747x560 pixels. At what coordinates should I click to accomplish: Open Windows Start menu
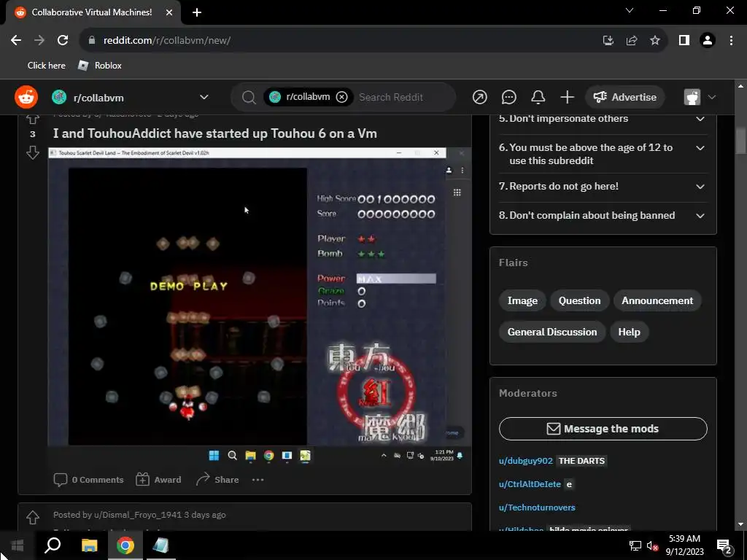click(17, 545)
